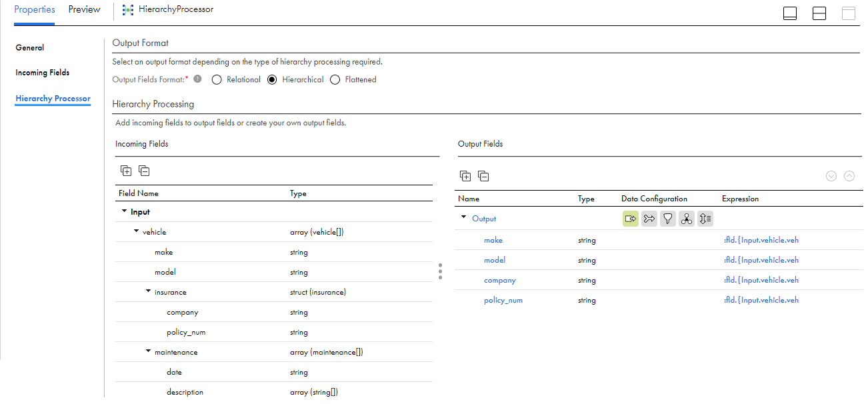The image size is (868, 404).
Task: Click the 'array (vehicle[])' type cell
Action: point(317,232)
